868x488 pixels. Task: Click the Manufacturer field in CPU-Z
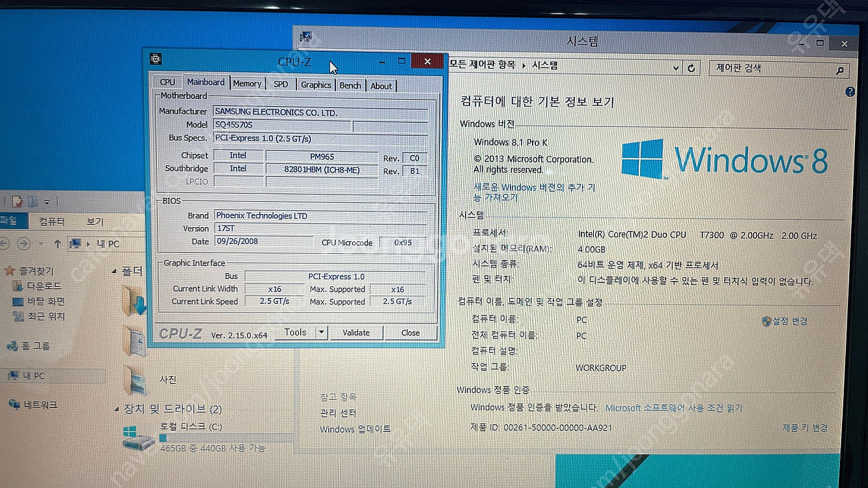pos(320,112)
